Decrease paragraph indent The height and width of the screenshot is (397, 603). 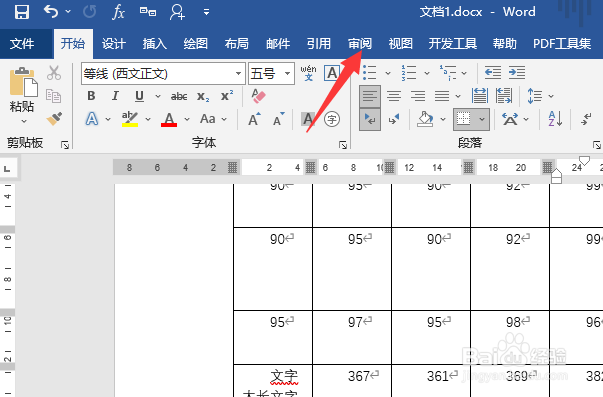pos(493,73)
